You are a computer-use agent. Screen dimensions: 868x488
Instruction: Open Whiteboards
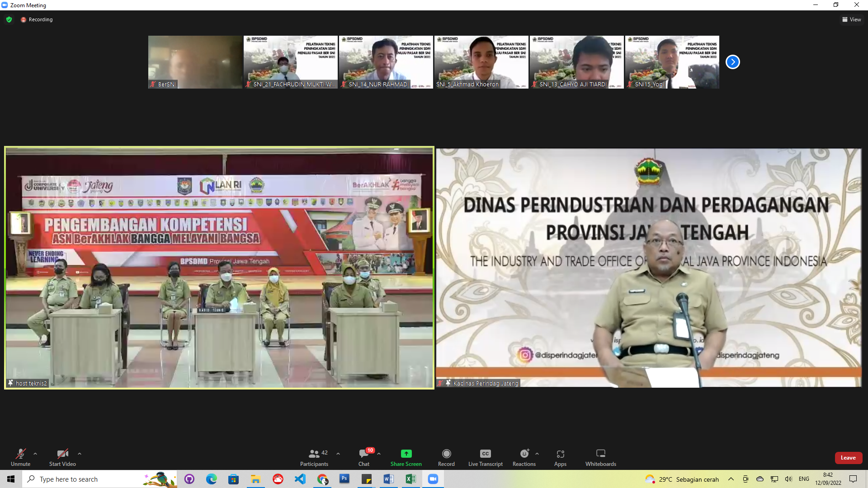[601, 457]
